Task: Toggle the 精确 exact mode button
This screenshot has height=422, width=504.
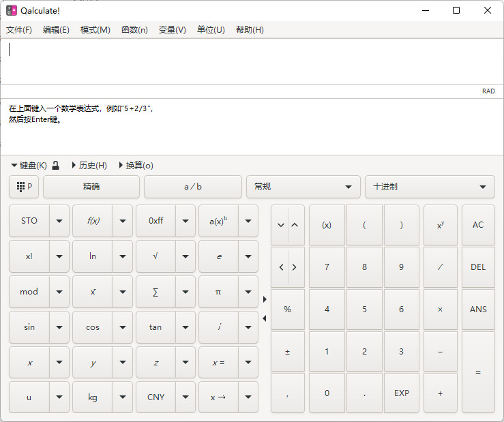Action: pyautogui.click(x=91, y=187)
